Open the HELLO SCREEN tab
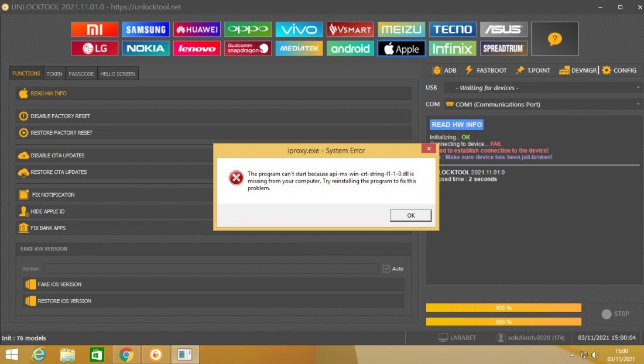 pos(118,74)
